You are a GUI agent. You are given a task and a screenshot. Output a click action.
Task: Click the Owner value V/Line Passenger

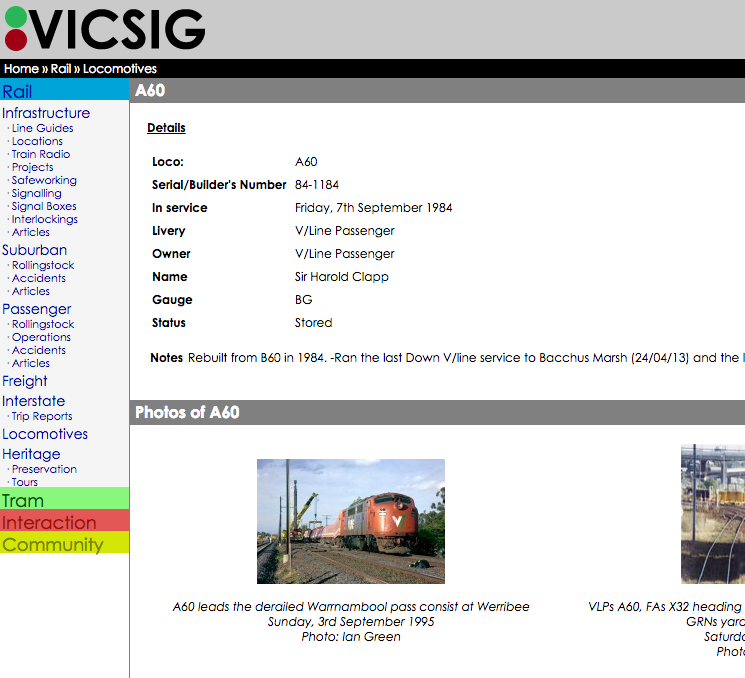click(344, 254)
